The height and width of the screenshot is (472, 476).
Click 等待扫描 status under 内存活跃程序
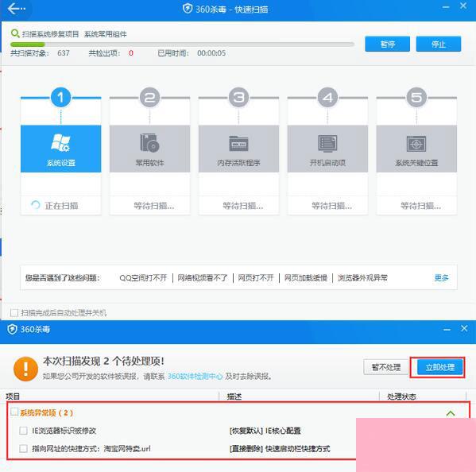(x=243, y=206)
